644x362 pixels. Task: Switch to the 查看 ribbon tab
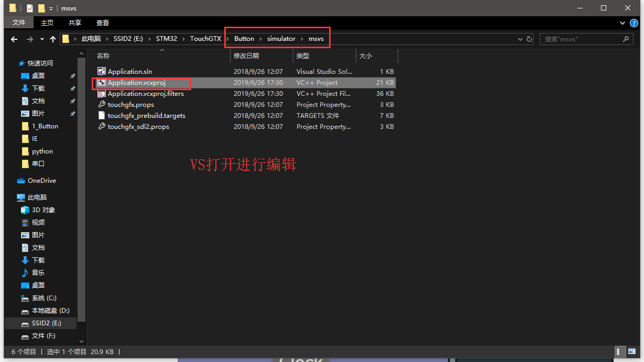tap(103, 23)
